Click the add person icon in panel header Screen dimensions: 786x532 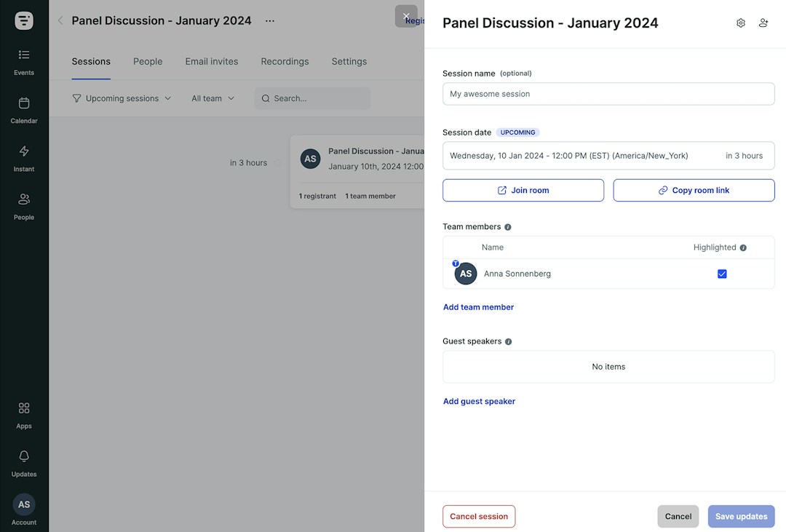(763, 23)
